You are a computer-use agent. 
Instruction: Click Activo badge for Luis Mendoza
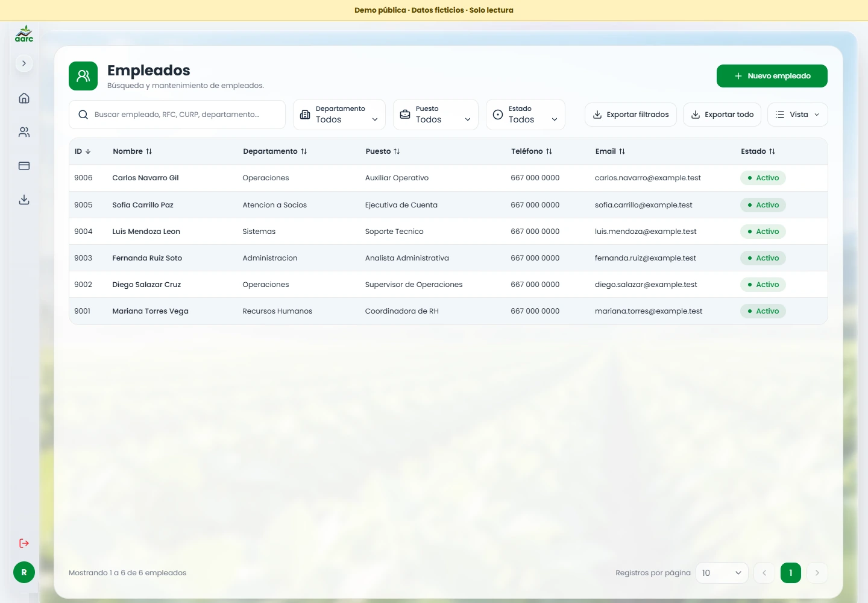pyautogui.click(x=763, y=232)
